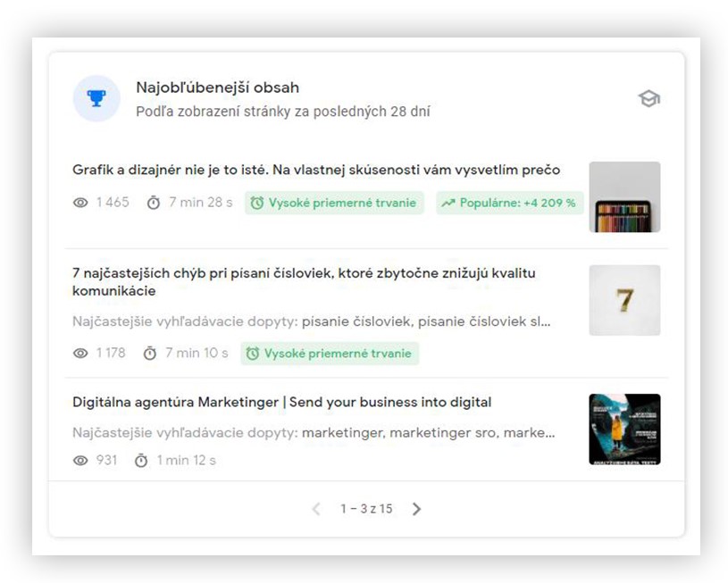Click the Vysoké priemerné trvanie badge on Grafik article
This screenshot has width=728, height=583.
tap(334, 203)
